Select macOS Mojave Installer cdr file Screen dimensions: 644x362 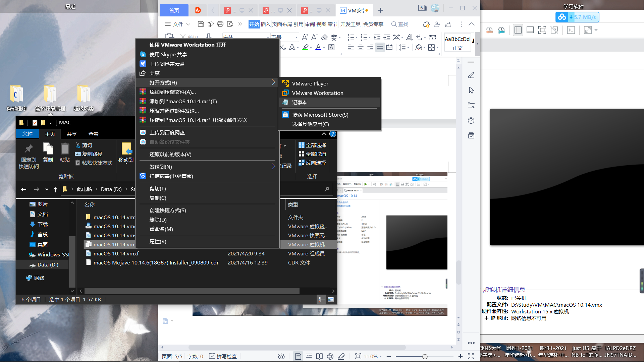pos(156,262)
